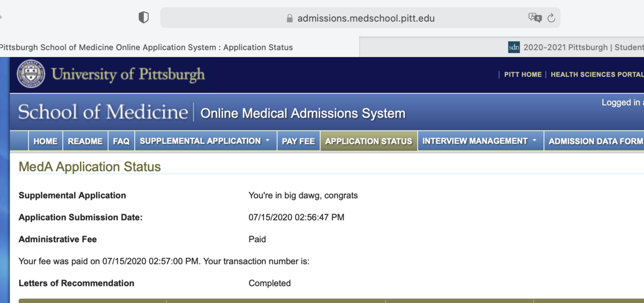
Task: Open the FAQ menu item
Action: tap(121, 141)
